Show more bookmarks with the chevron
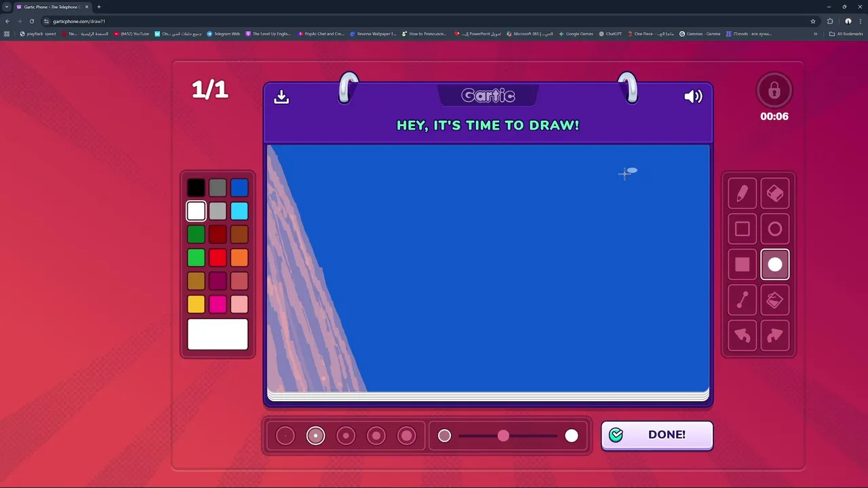This screenshot has height=488, width=868. pyautogui.click(x=815, y=34)
